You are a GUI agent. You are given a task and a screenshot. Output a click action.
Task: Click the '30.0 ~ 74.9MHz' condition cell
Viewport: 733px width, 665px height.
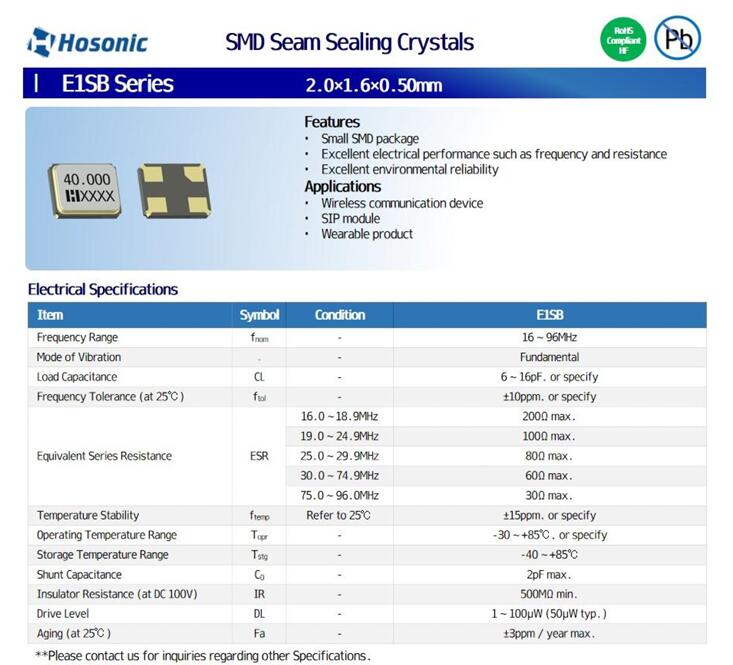point(339,476)
